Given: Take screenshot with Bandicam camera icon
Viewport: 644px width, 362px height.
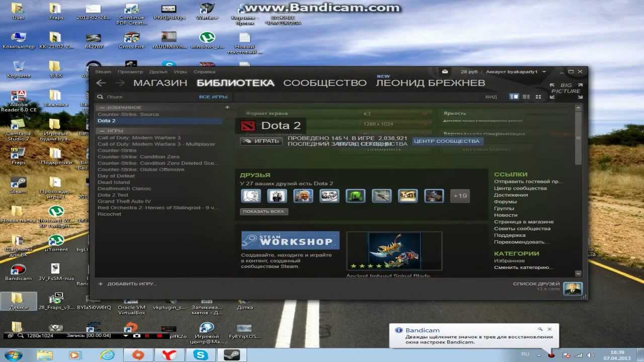Looking at the screenshot, I should 137,336.
